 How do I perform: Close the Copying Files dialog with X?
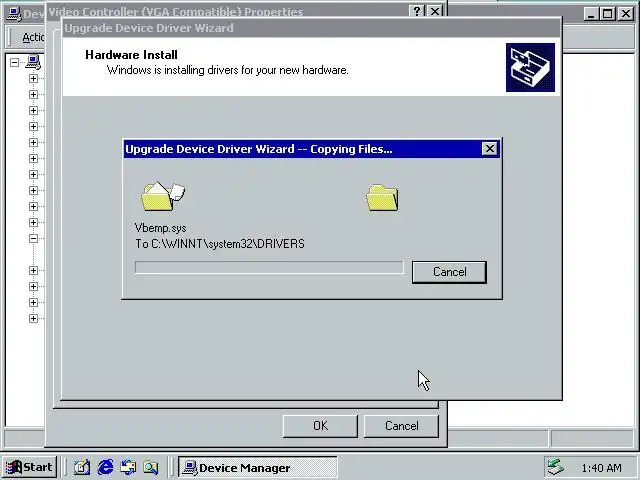(x=489, y=149)
